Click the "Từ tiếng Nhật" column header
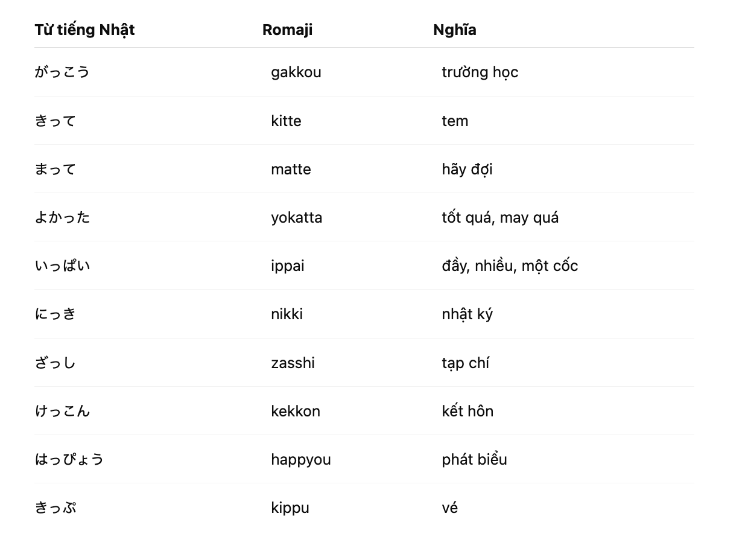 [x=84, y=30]
